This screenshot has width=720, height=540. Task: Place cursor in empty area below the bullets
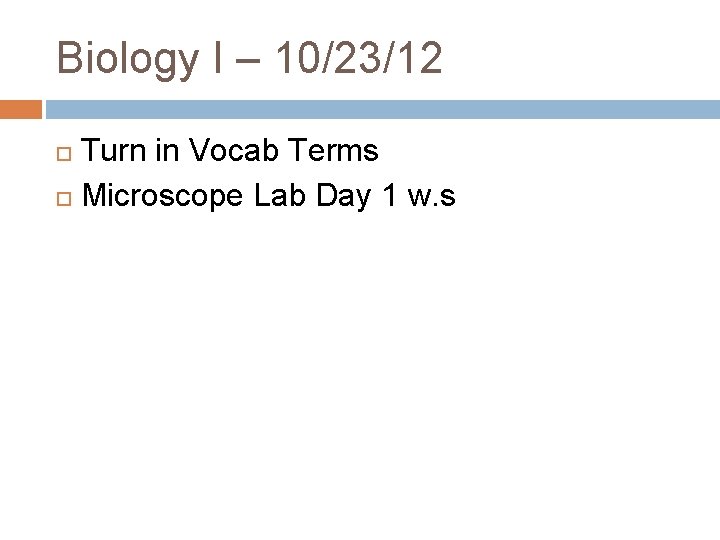point(360,367)
